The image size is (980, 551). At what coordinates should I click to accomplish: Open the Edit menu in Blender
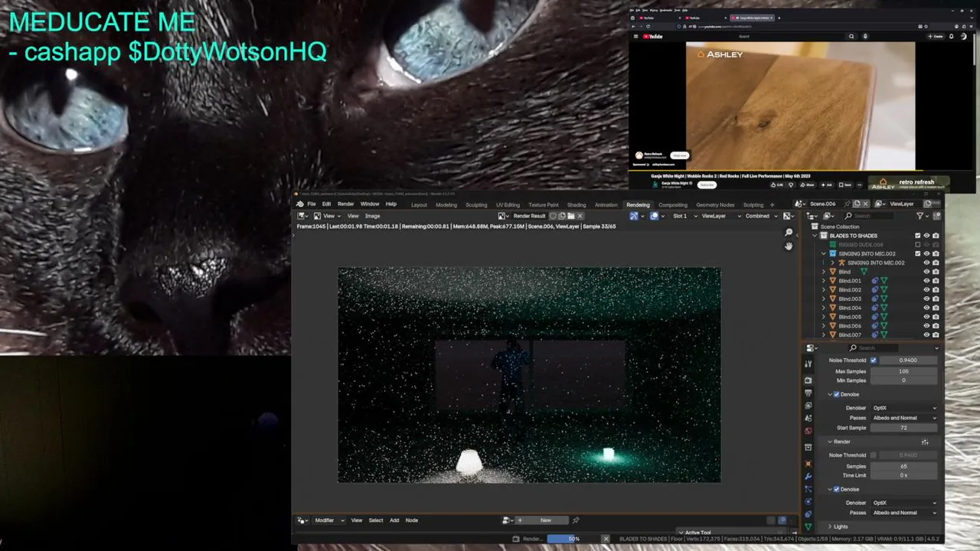point(326,204)
